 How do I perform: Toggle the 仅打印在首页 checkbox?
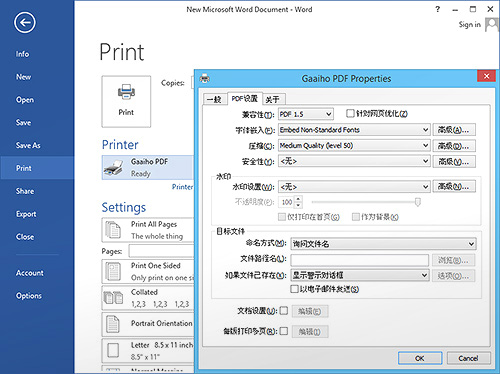[282, 217]
